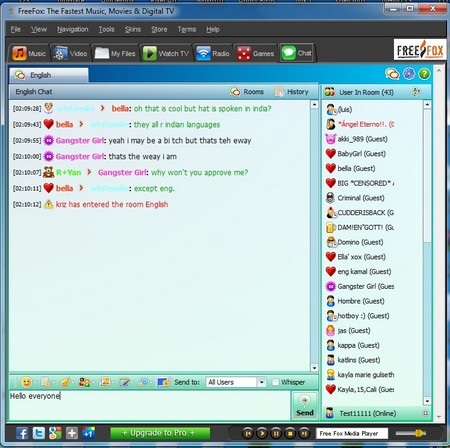This screenshot has height=448, width=450.
Task: Send the chat message
Action: coord(304,406)
